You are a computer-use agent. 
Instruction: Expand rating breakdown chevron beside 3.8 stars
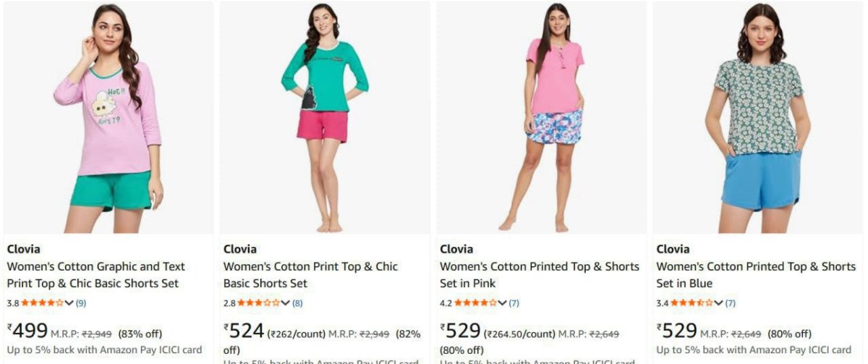pyautogui.click(x=69, y=302)
